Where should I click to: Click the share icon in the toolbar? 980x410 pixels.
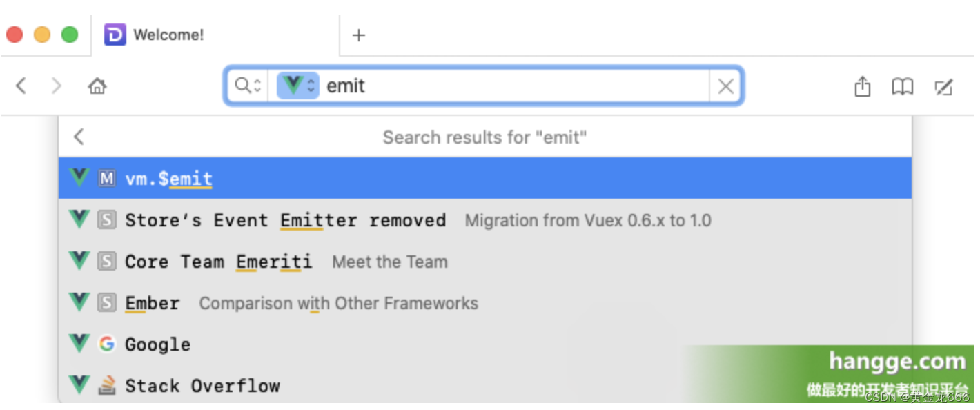click(x=863, y=86)
